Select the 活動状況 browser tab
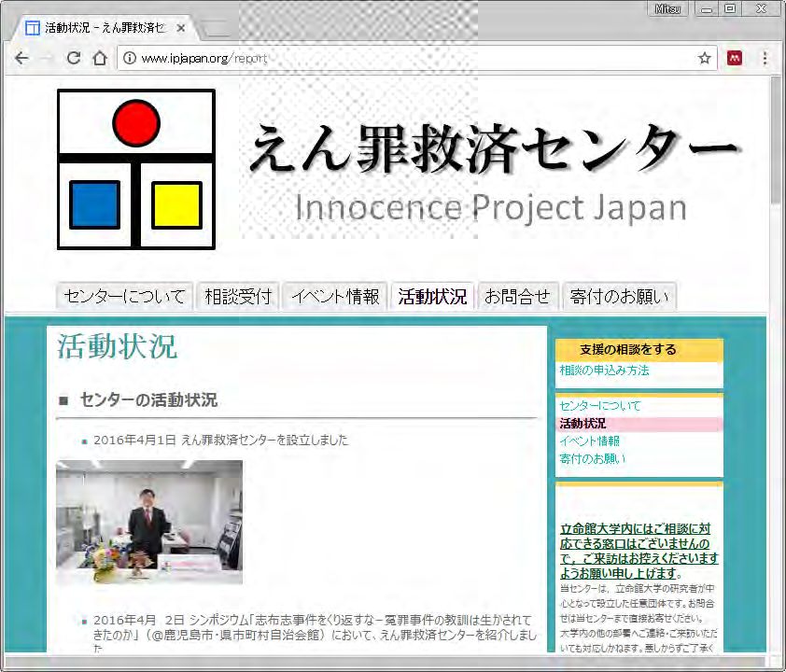The width and height of the screenshot is (786, 672). click(105, 28)
